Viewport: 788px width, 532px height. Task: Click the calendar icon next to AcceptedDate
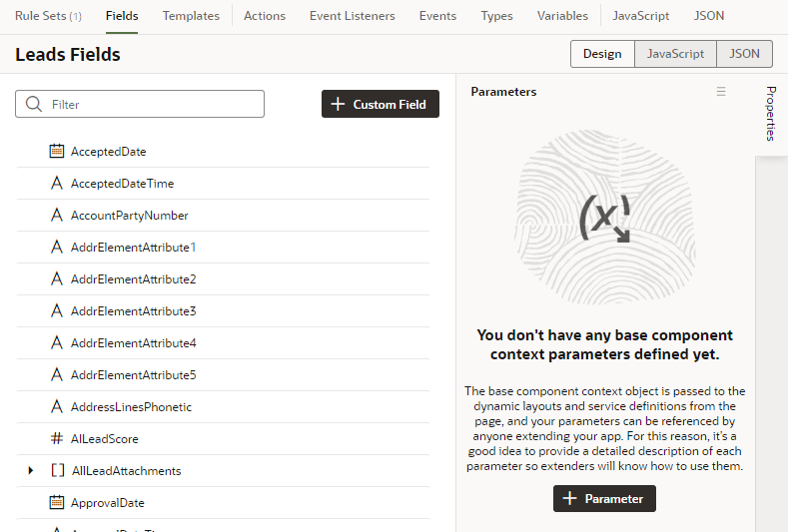[57, 151]
